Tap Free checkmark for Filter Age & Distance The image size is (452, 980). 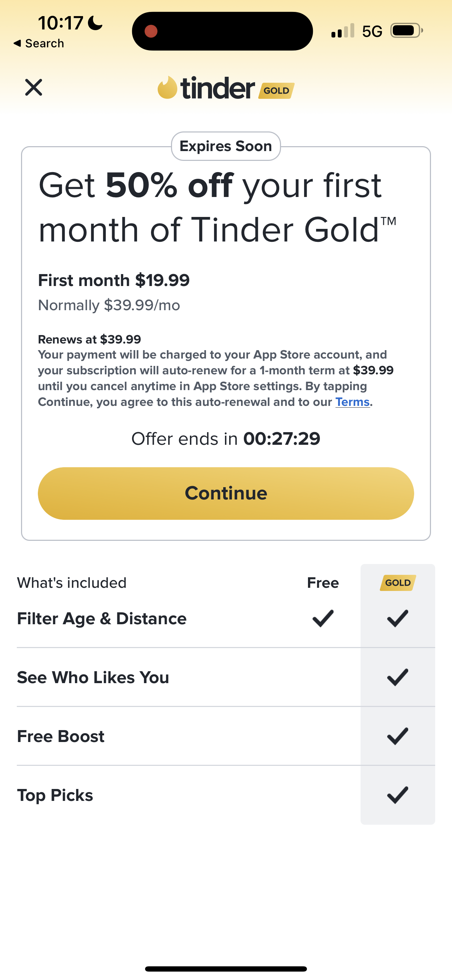coord(323,618)
